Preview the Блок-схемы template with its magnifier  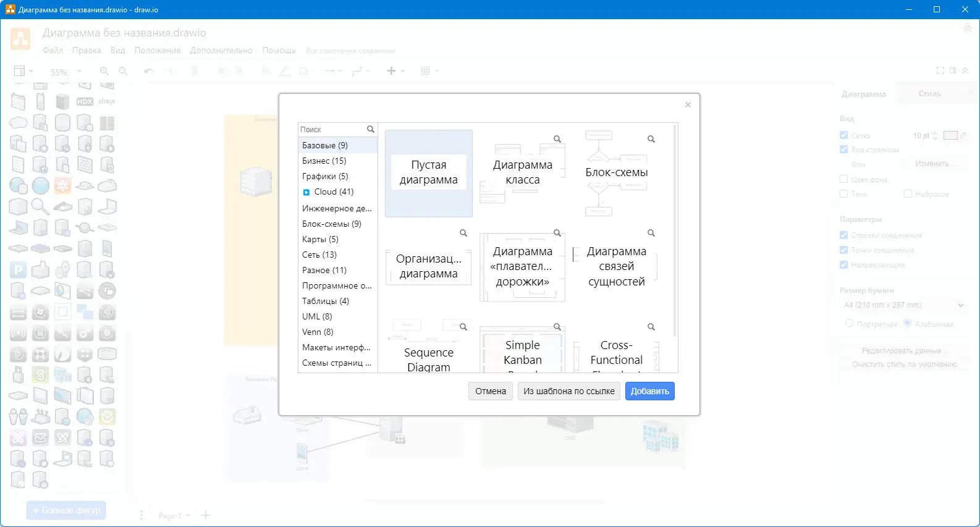[651, 139]
